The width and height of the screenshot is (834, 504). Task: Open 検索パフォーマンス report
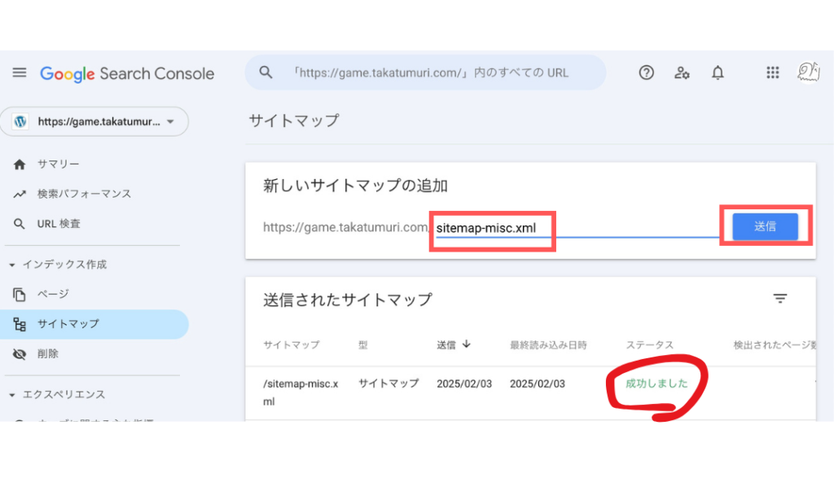click(x=83, y=194)
